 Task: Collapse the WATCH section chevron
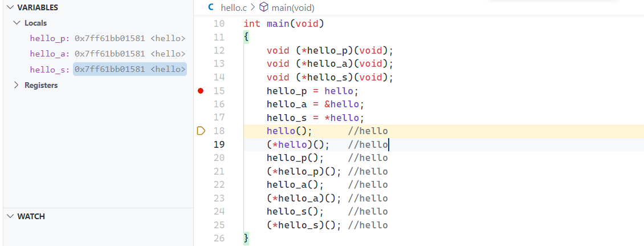point(10,216)
